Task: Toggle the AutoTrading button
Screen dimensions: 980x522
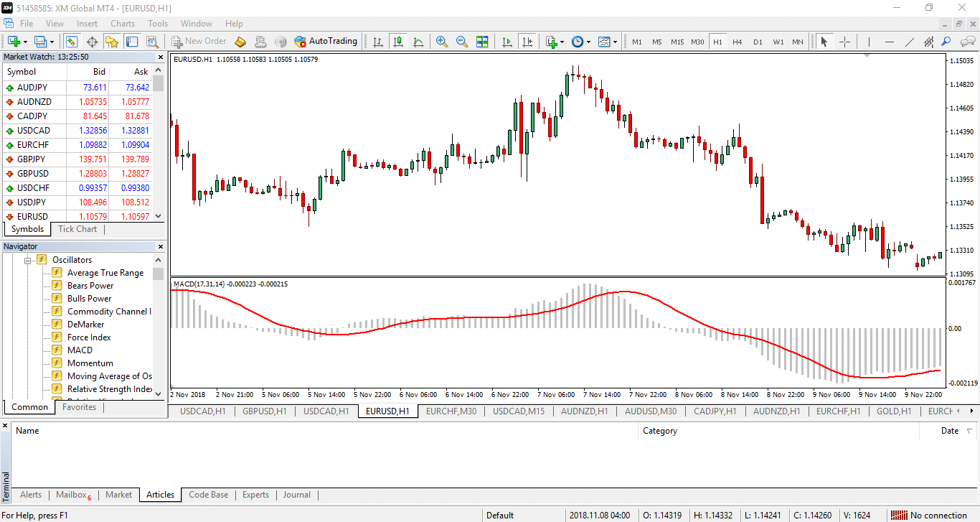Action: 326,42
